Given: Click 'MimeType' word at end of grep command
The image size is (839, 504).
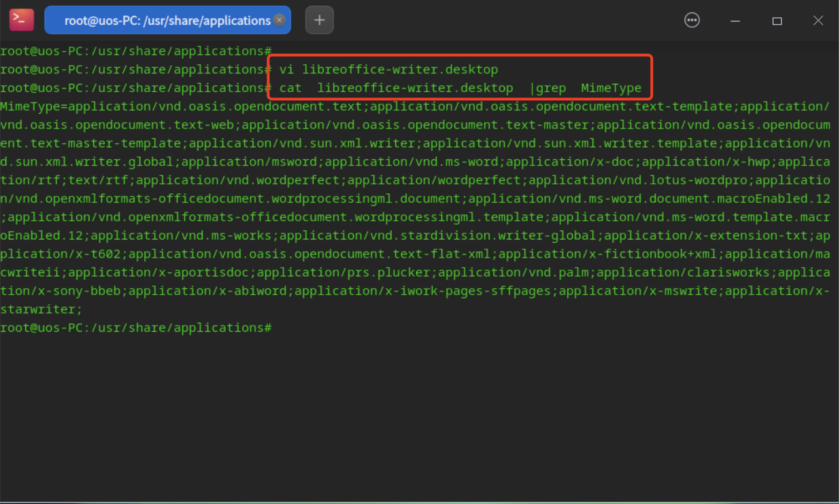Looking at the screenshot, I should (611, 88).
